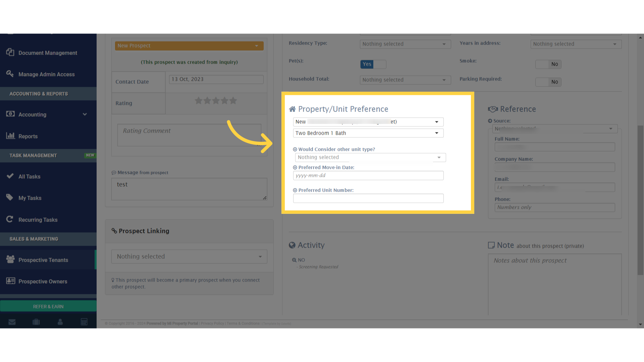Set the rating by clicking the fifth star
The width and height of the screenshot is (644, 362).
(x=233, y=100)
